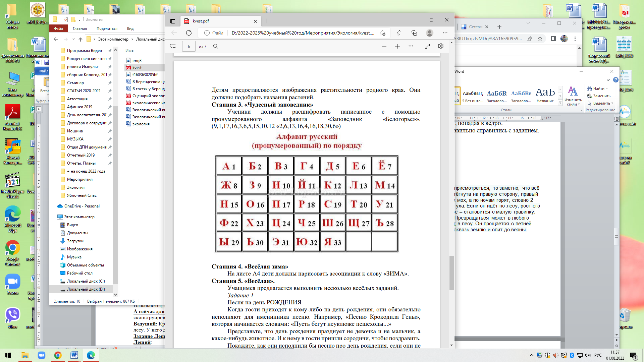
Task: Unpin the Афишки 2019 folder
Action: 110,107
